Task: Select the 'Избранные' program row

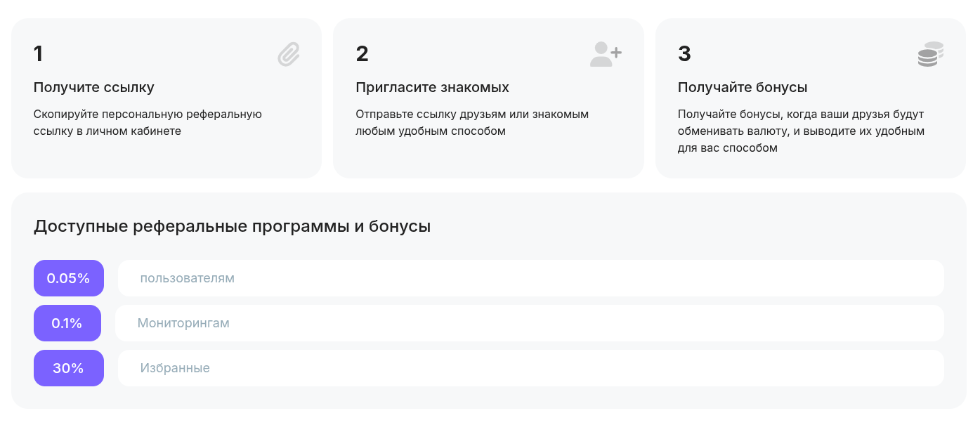Action: (x=530, y=368)
